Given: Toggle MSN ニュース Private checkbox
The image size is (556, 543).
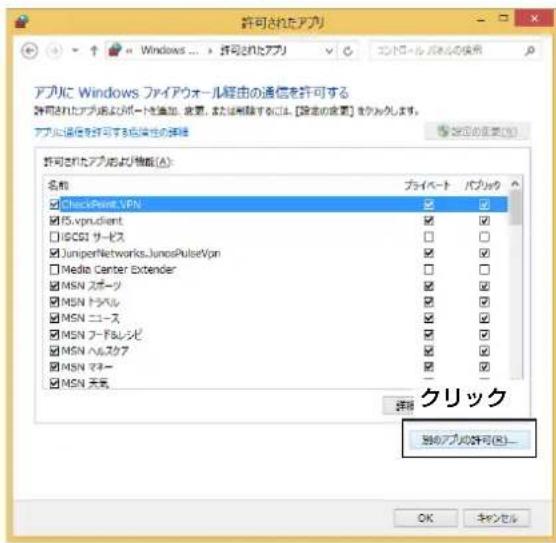Looking at the screenshot, I should [429, 318].
